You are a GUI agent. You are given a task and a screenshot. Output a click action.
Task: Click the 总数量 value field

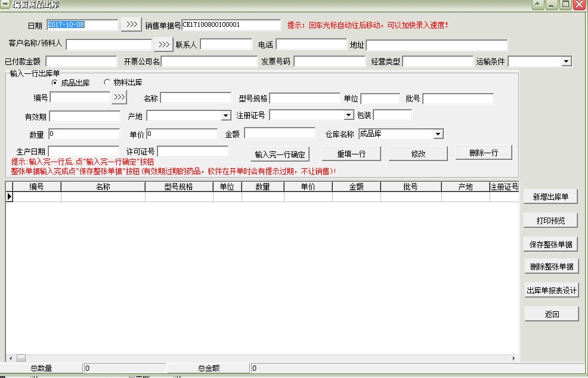tap(125, 368)
